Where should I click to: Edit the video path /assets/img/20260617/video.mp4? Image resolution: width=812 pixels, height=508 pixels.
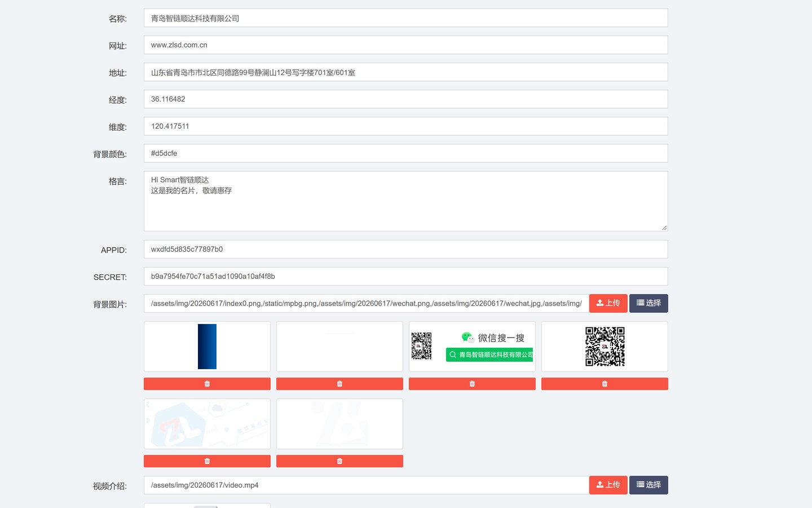point(367,485)
